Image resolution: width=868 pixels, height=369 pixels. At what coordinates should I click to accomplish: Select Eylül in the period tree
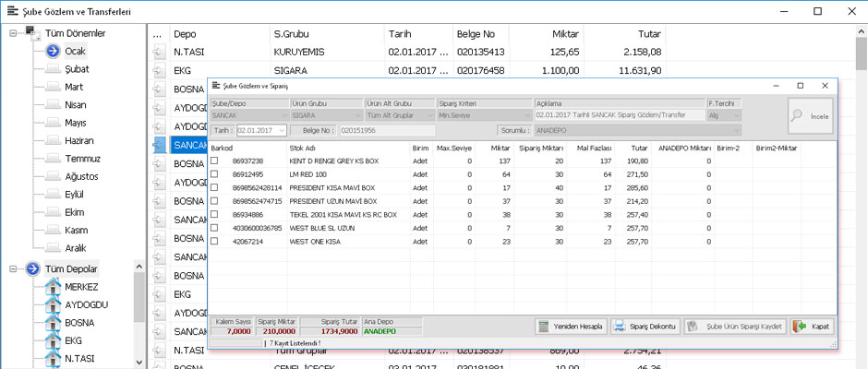pyautogui.click(x=74, y=194)
